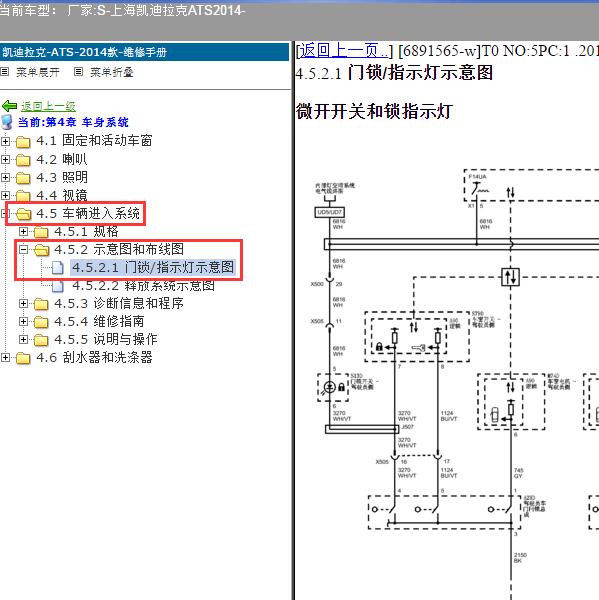Select 4.6 刮水器和洗涤器 tree item

coord(94,357)
